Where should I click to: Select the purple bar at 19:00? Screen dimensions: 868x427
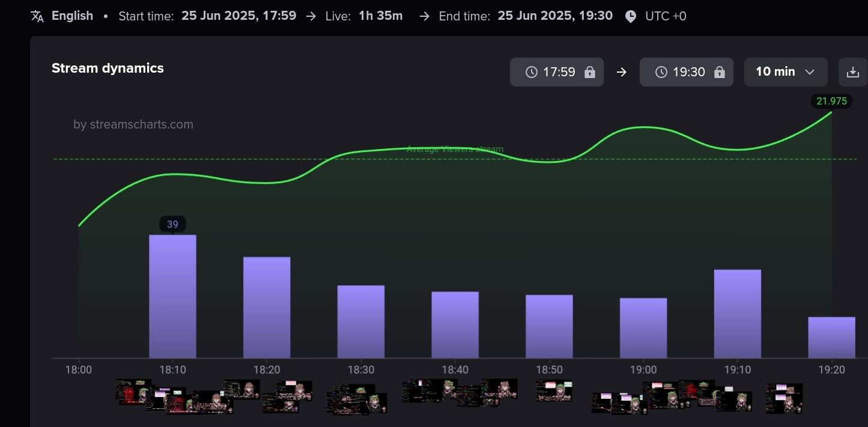643,328
